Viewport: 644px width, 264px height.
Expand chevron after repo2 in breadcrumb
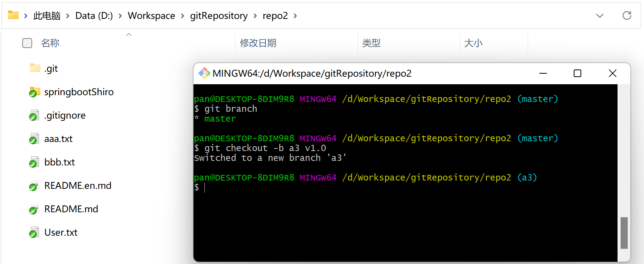point(295,15)
